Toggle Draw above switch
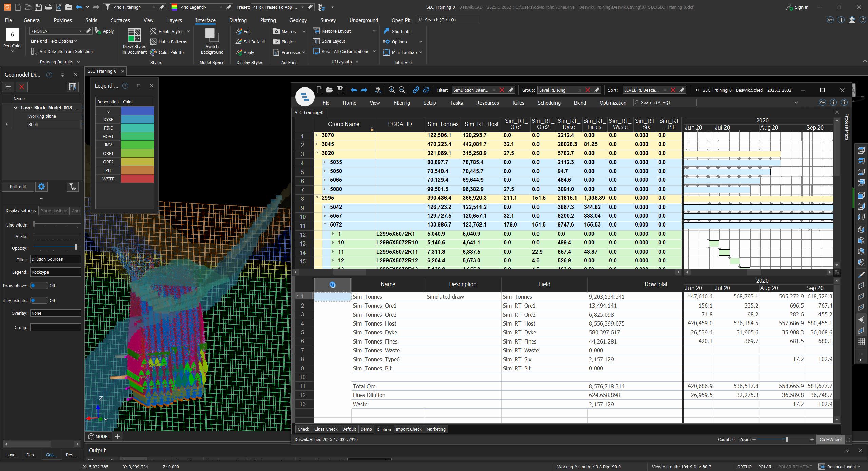Viewport: 868px width, 471px height. pos(39,286)
